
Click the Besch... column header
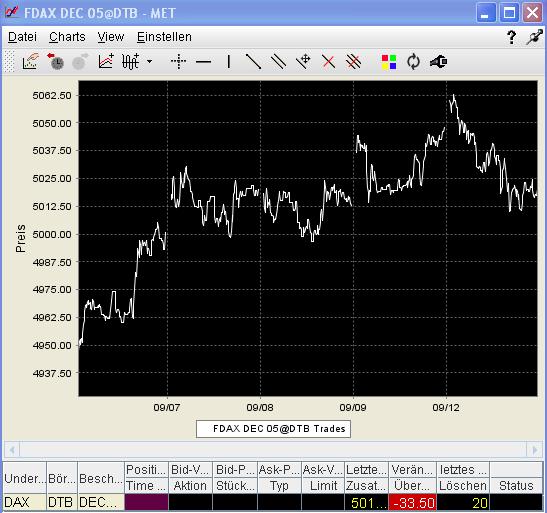pyautogui.click(x=100, y=478)
